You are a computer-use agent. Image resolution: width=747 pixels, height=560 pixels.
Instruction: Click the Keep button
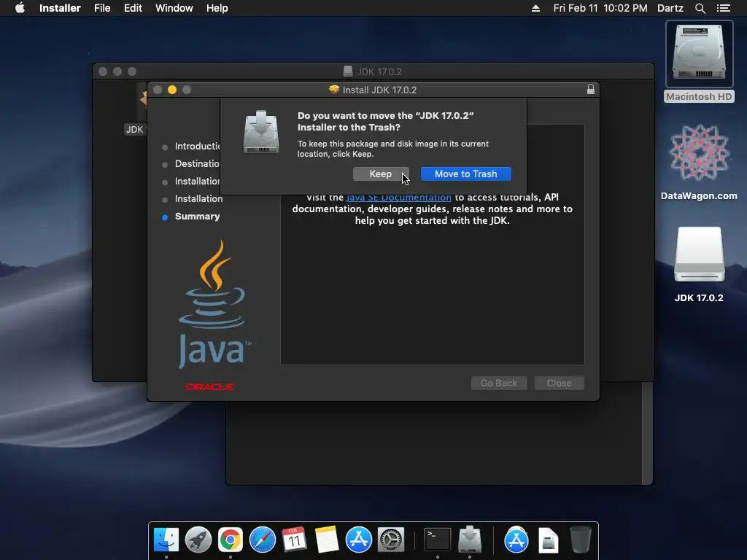click(380, 174)
